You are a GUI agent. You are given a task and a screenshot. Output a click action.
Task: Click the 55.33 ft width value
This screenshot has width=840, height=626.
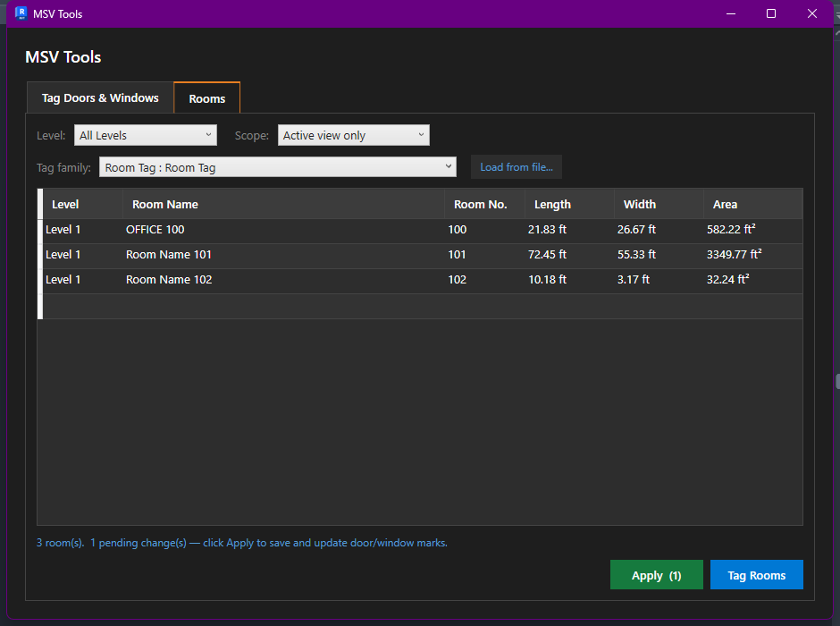(x=636, y=255)
